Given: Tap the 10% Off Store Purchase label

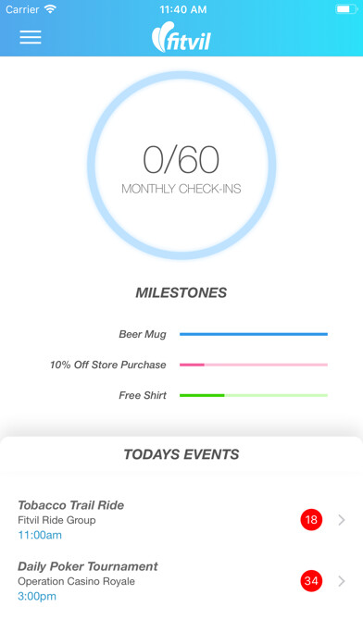Looking at the screenshot, I should (x=107, y=365).
